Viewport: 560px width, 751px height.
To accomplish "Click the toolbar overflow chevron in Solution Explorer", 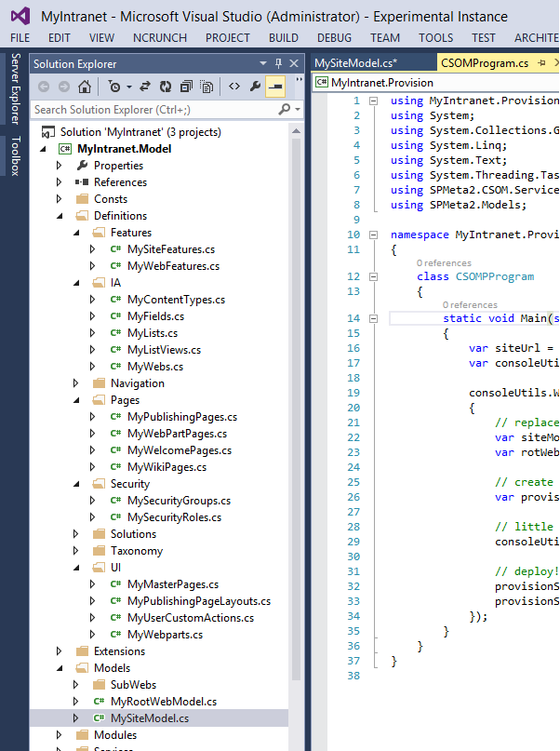I will coord(300,80).
